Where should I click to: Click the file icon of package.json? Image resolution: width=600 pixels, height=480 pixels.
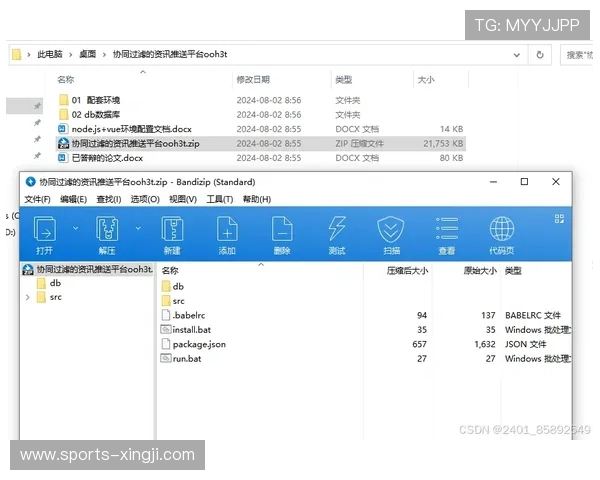tap(166, 344)
